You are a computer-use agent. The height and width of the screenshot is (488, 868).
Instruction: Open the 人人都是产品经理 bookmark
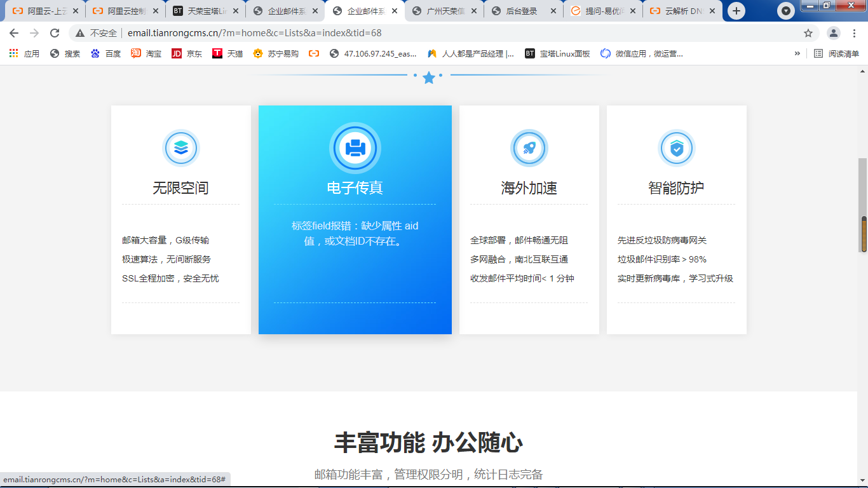(471, 54)
